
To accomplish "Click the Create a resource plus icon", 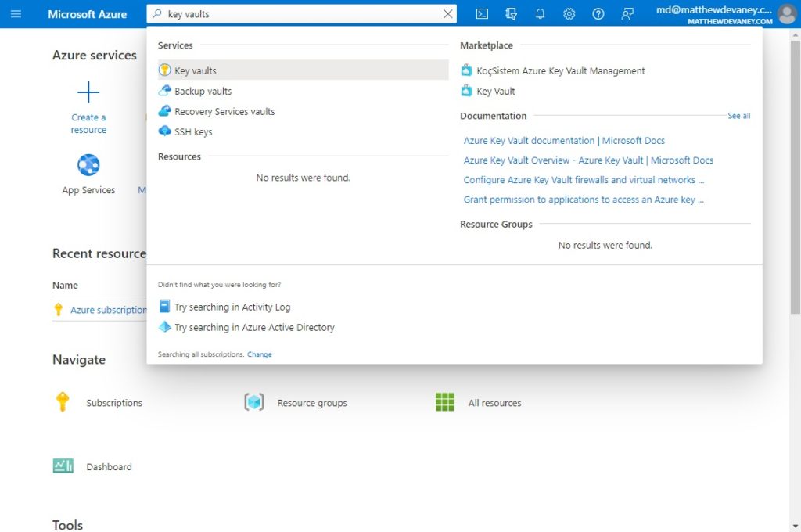I will pyautogui.click(x=88, y=92).
